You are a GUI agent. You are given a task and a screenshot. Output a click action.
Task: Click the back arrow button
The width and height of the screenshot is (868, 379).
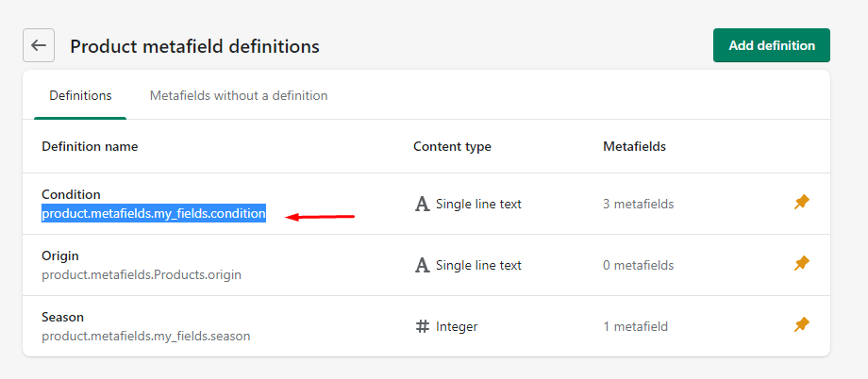click(x=39, y=45)
